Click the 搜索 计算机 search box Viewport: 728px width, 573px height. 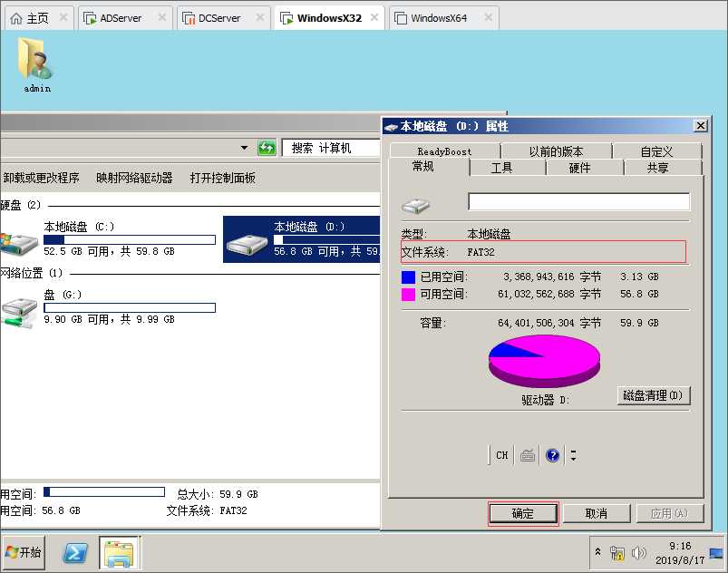[x=331, y=148]
